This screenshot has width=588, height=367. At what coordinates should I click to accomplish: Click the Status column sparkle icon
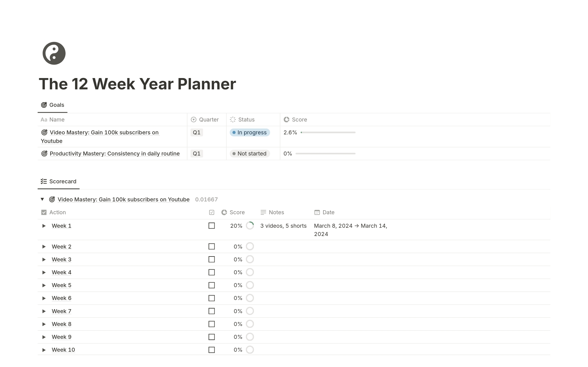(232, 119)
